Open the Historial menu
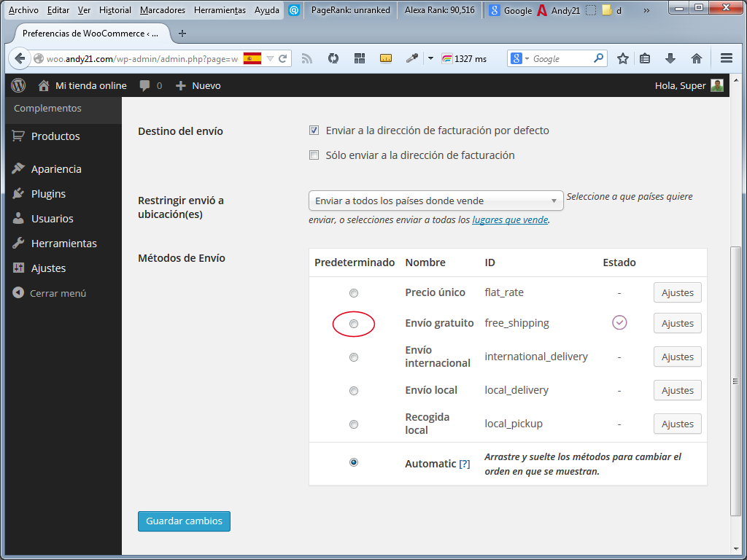 click(115, 10)
